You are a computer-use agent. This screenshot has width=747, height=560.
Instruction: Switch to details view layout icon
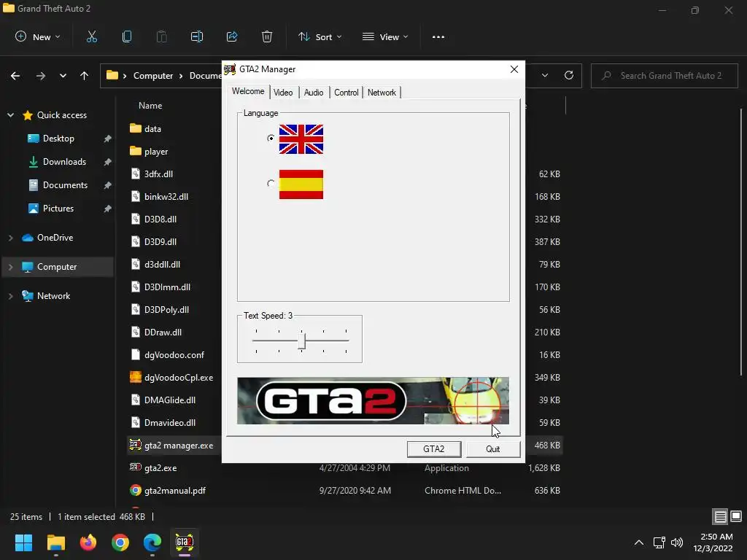(x=720, y=517)
